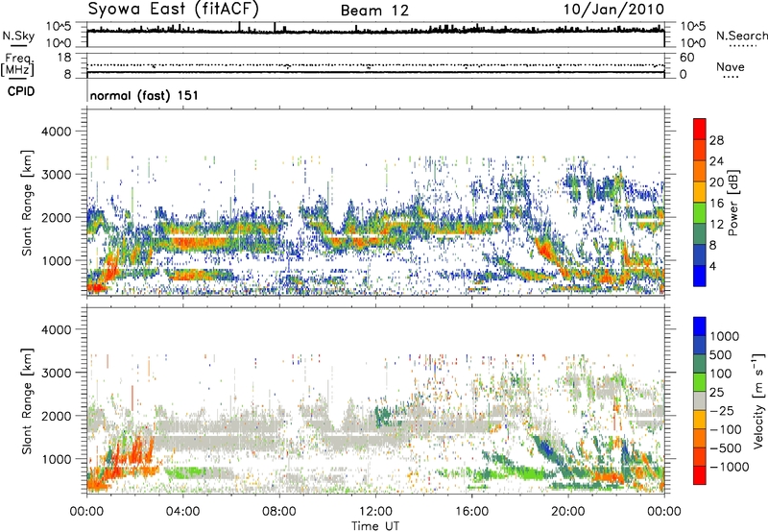The height and width of the screenshot is (532, 768).
Task: Click the "3000" tick on the velocity panel
Action: [56, 373]
